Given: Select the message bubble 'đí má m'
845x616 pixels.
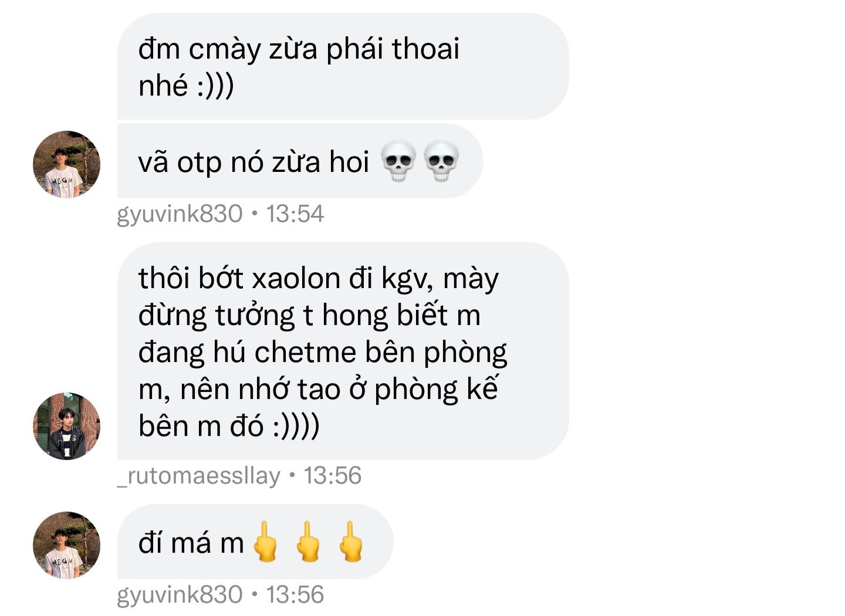Looking at the screenshot, I should coord(255,541).
